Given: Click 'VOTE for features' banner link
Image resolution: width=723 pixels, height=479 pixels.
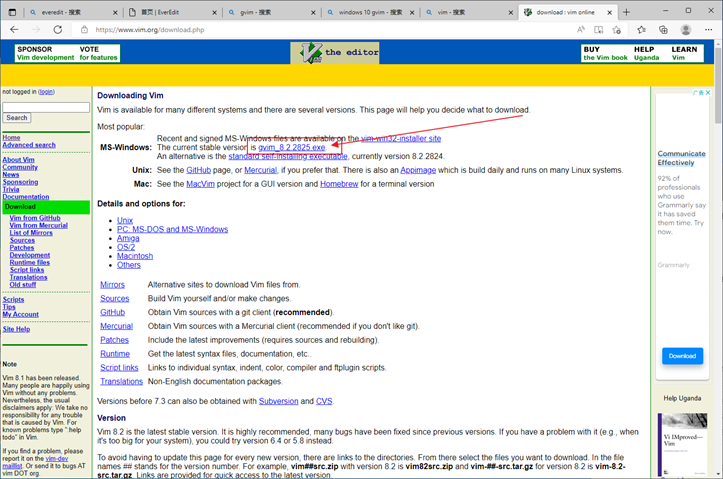Looking at the screenshot, I should click(x=98, y=53).
